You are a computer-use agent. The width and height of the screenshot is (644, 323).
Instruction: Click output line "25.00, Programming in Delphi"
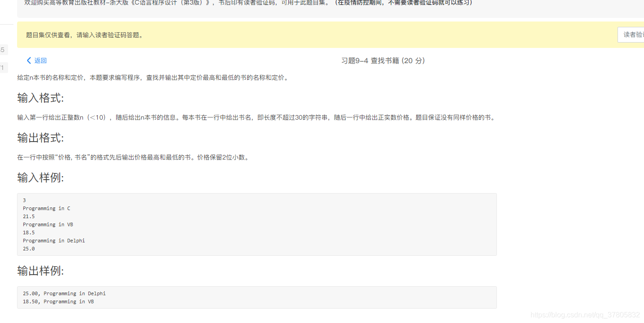point(64,293)
